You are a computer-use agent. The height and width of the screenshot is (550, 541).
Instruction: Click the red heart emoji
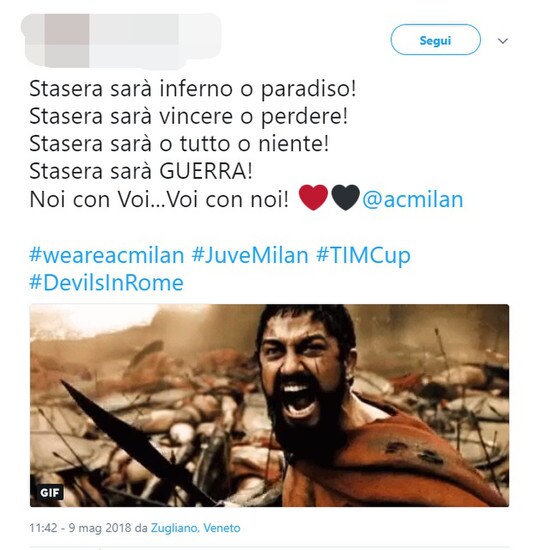click(313, 197)
